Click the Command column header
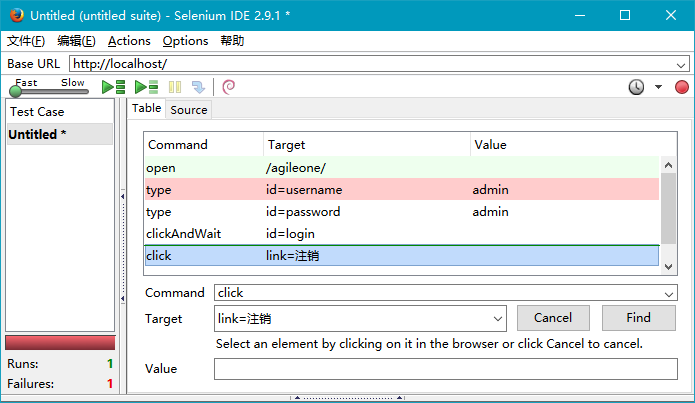695x403 pixels. [x=203, y=145]
